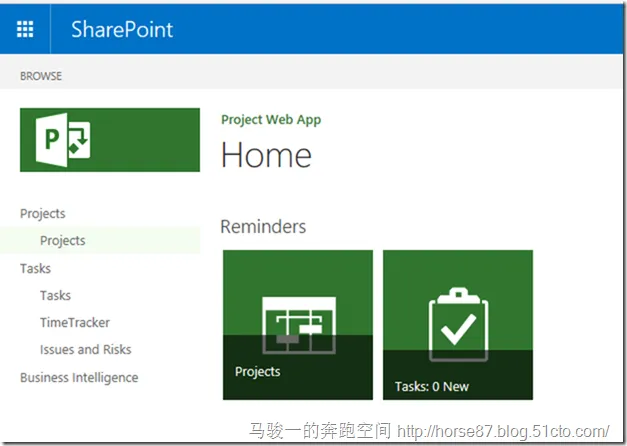Click the Gantt chart icon on Projects tile
This screenshot has height=446, width=627.
click(297, 322)
